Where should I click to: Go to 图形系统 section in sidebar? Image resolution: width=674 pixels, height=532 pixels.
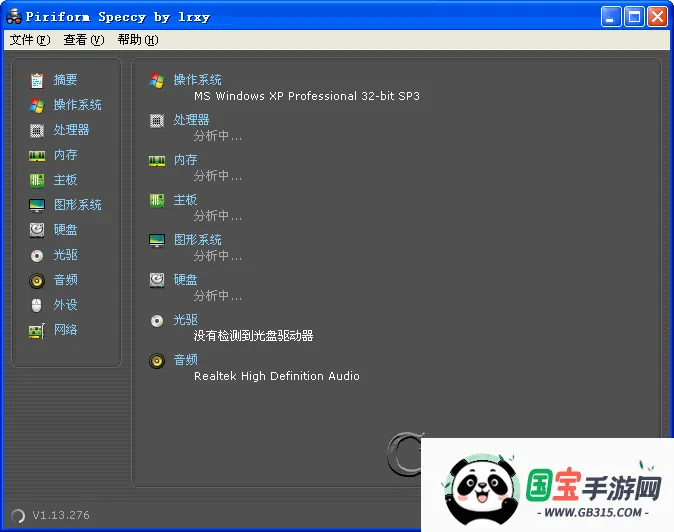coord(77,205)
